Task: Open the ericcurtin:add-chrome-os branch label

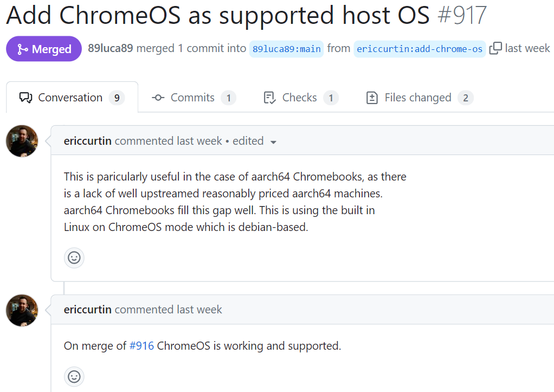Action: (419, 49)
